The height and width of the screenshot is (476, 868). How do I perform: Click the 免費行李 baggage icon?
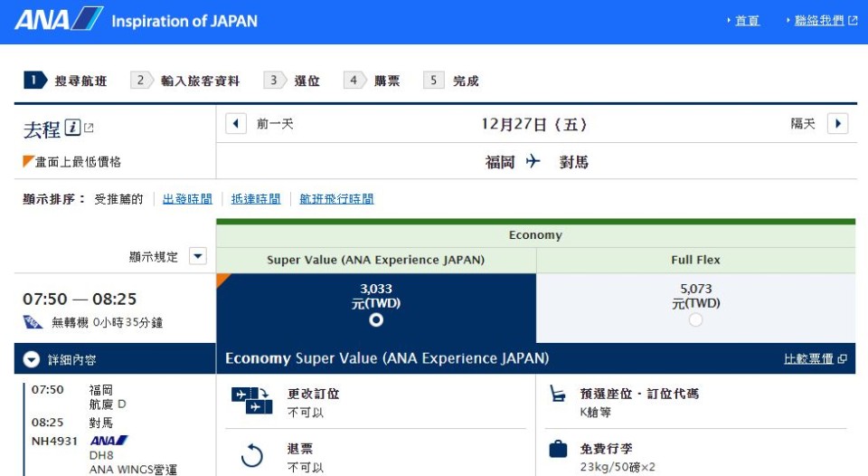(558, 449)
